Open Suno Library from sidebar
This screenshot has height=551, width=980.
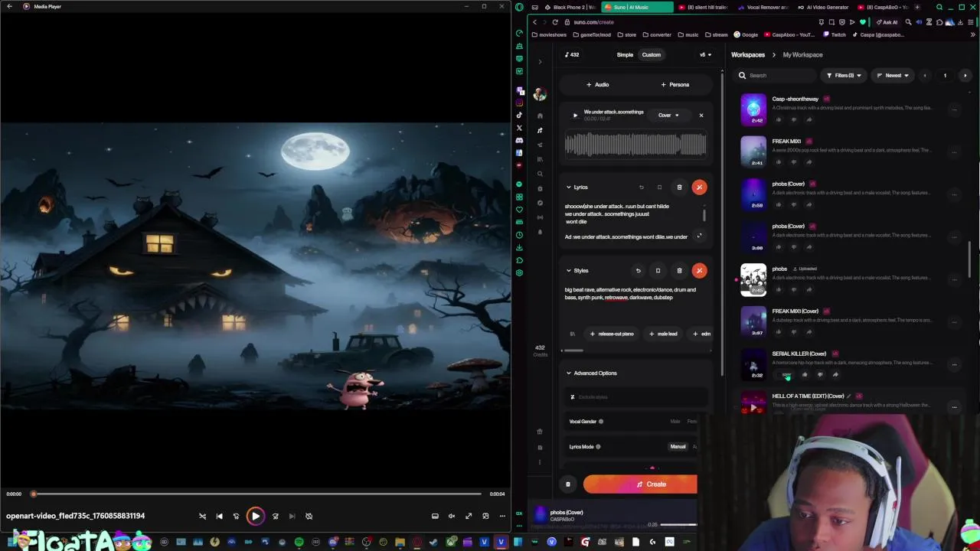click(x=540, y=159)
